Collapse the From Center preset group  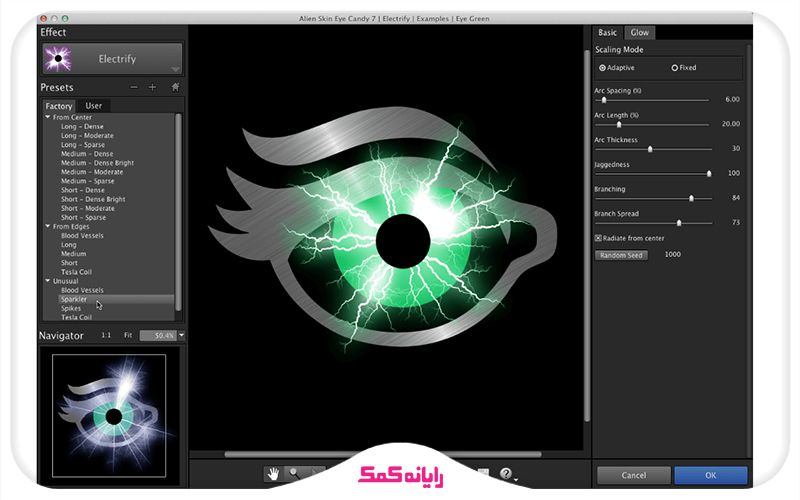(x=47, y=117)
